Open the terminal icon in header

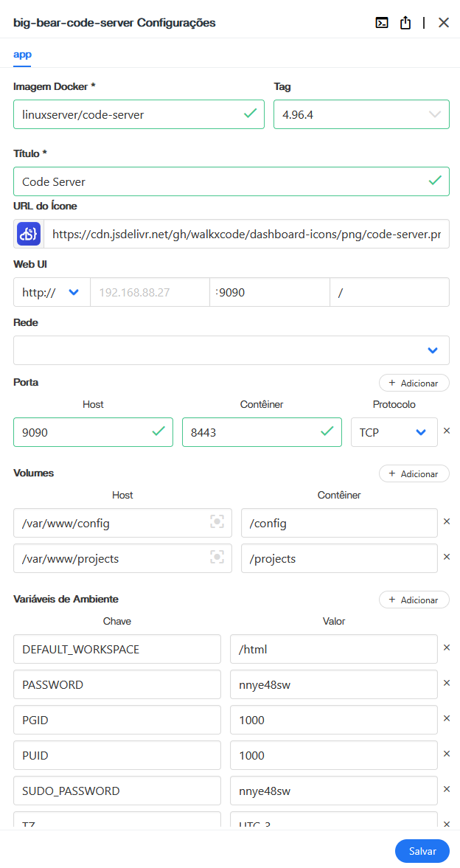coord(381,23)
